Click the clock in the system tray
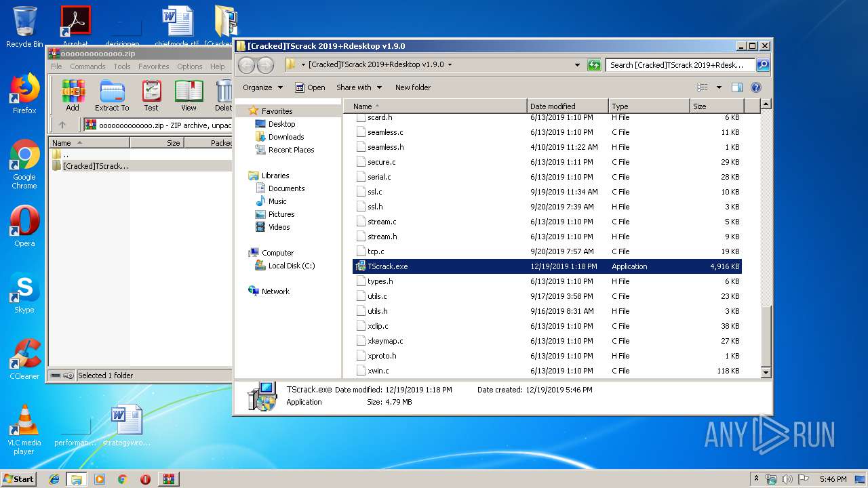 click(833, 479)
